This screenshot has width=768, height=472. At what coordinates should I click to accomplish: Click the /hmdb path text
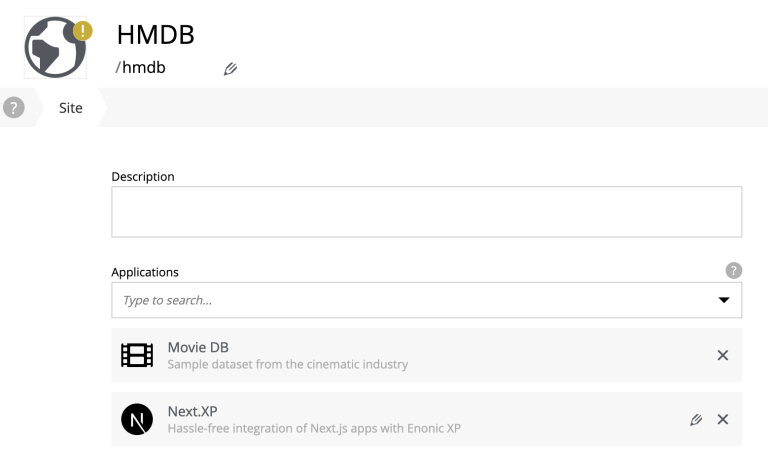click(141, 68)
